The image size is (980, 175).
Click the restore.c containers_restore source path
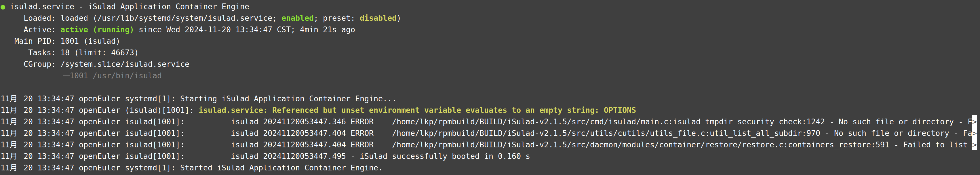(641, 145)
